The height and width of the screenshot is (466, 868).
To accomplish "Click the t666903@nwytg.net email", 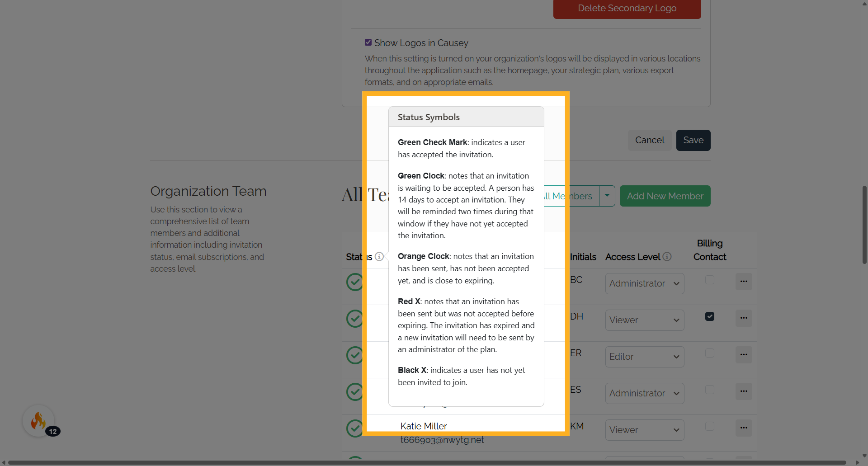I will [x=442, y=440].
